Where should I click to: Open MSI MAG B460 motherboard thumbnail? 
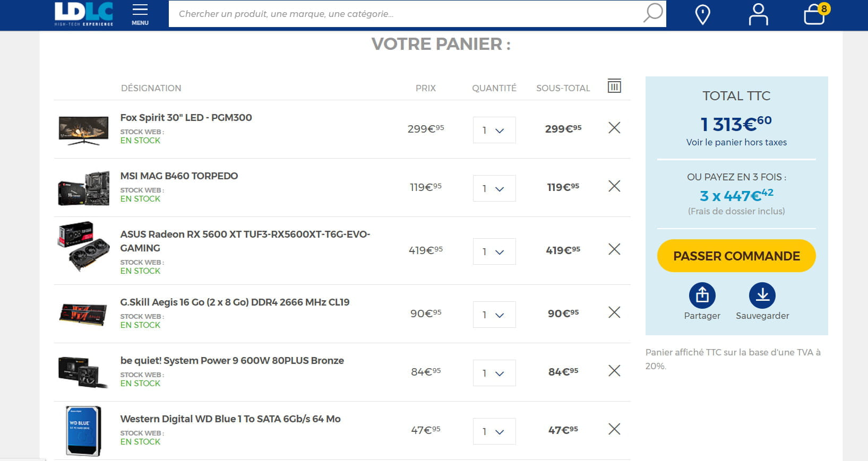tap(83, 188)
